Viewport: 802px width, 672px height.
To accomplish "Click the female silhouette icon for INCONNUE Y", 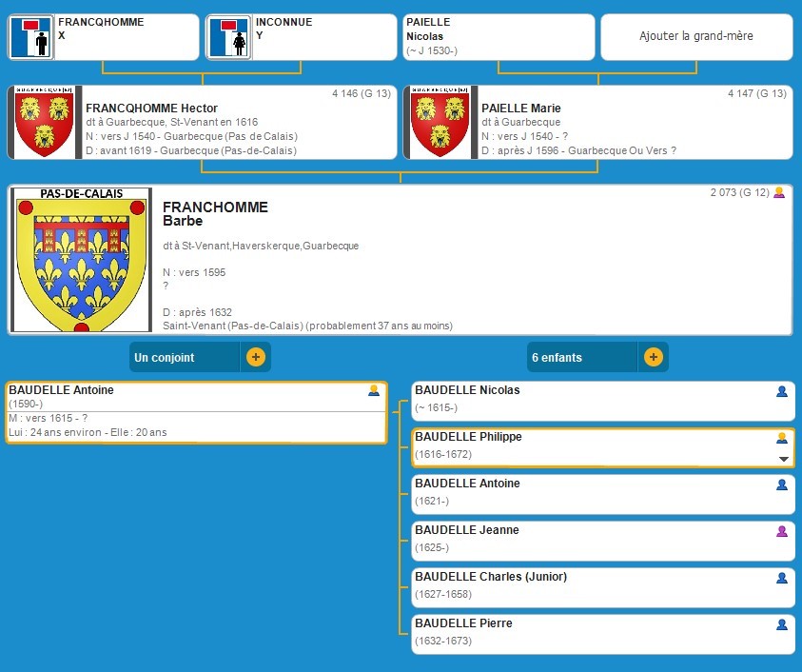I will pos(228,37).
